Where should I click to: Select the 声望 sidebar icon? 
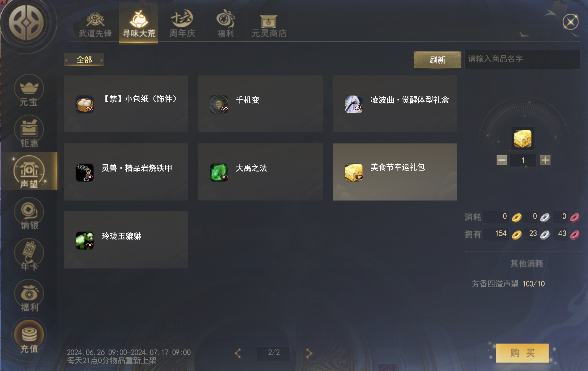(x=29, y=171)
